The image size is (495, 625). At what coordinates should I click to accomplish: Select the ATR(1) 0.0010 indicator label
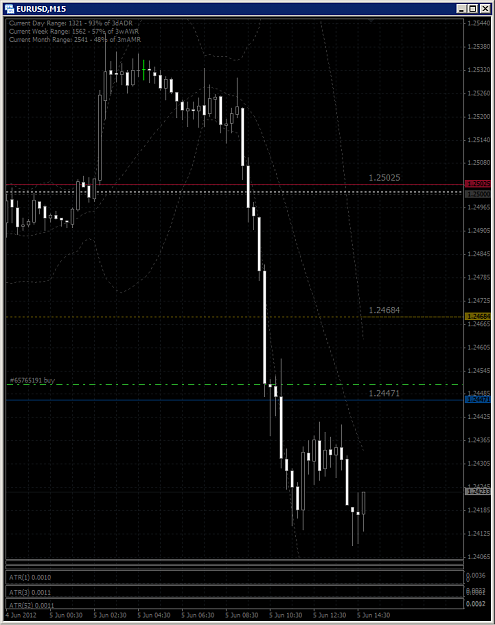(x=30, y=578)
